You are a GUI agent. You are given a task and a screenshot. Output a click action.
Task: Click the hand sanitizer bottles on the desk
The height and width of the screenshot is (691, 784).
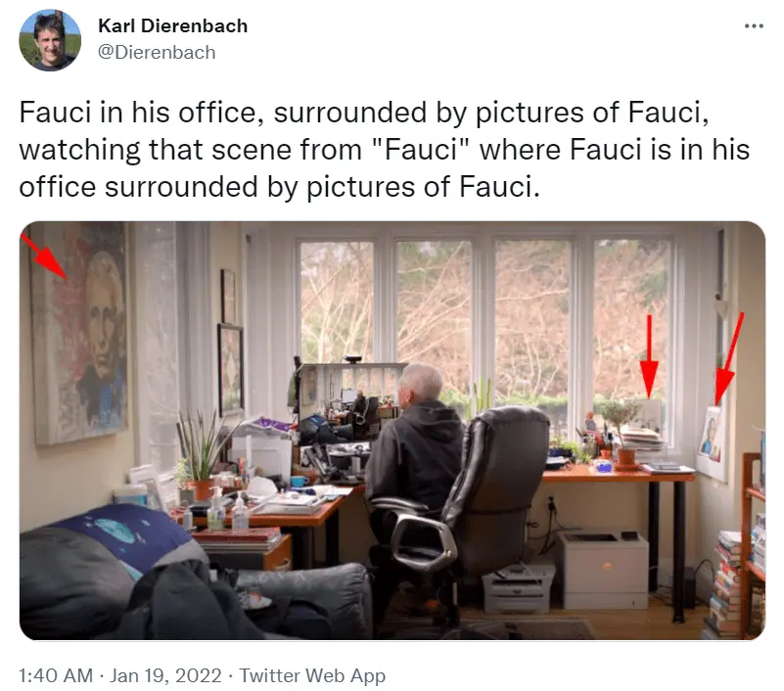(x=227, y=510)
